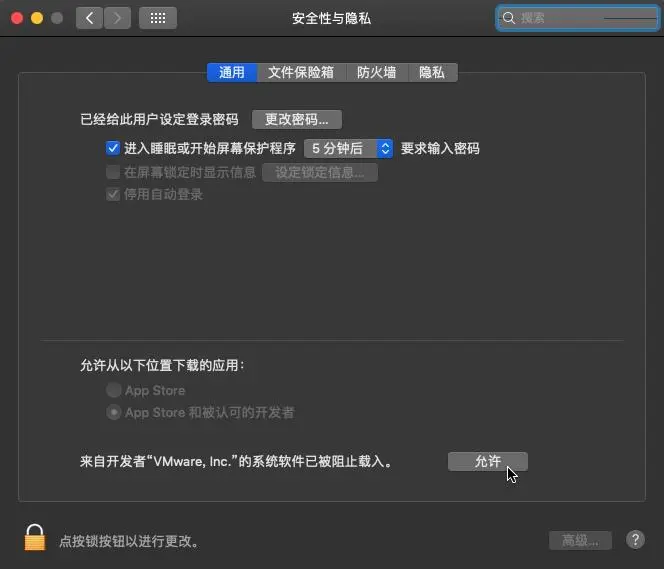This screenshot has height=569, width=664.
Task: Click the back arrow navigation icon
Action: tap(89, 18)
